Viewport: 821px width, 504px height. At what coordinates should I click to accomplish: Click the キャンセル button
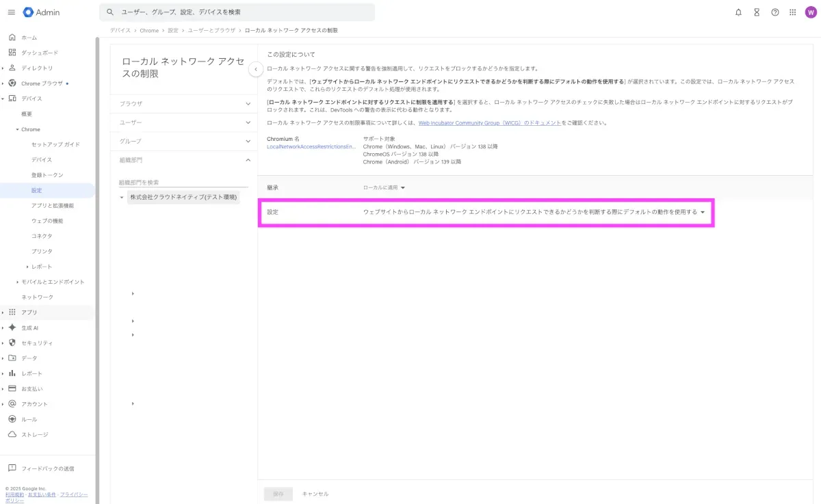(315, 494)
